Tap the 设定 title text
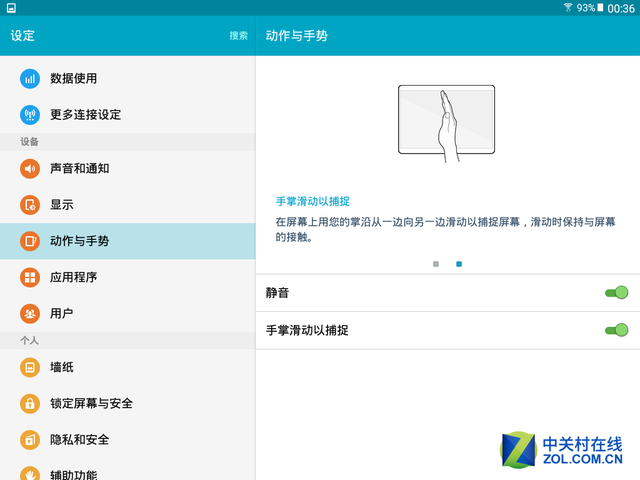Screen dimensions: 640x480 point(23,36)
